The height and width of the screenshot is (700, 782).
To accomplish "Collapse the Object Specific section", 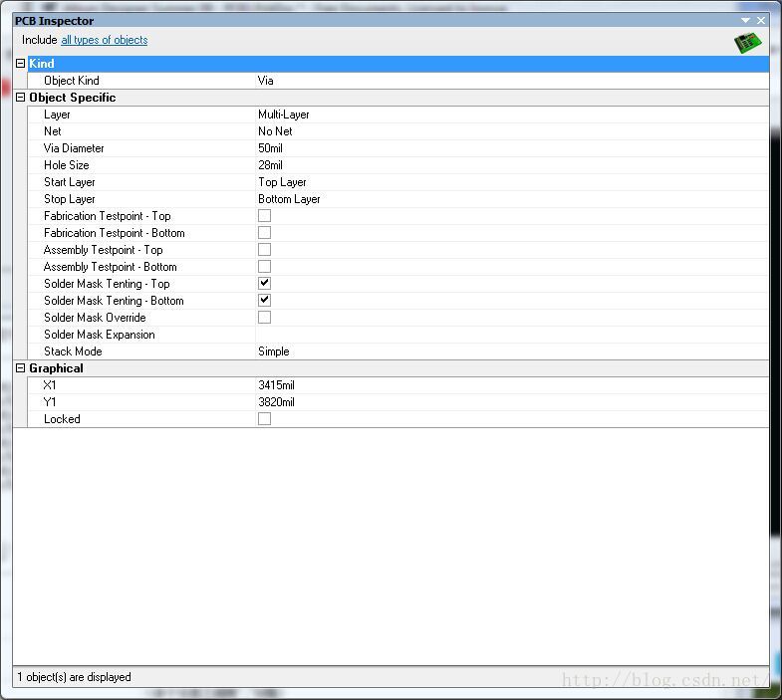I will [x=21, y=98].
